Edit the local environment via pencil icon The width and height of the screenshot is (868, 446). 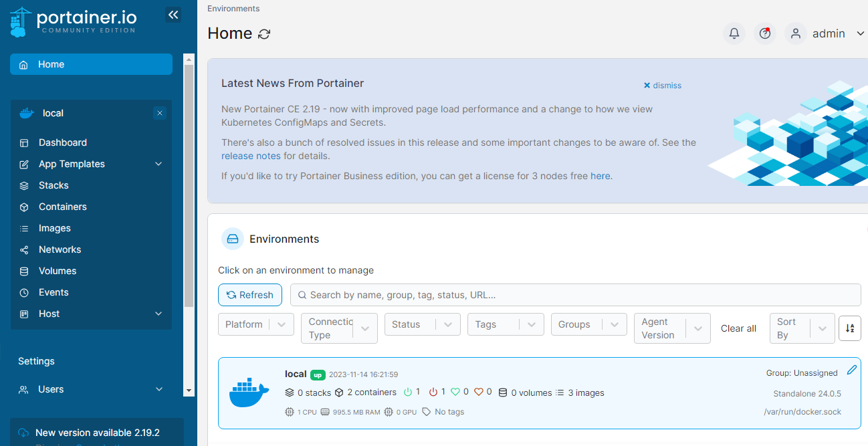pos(852,370)
